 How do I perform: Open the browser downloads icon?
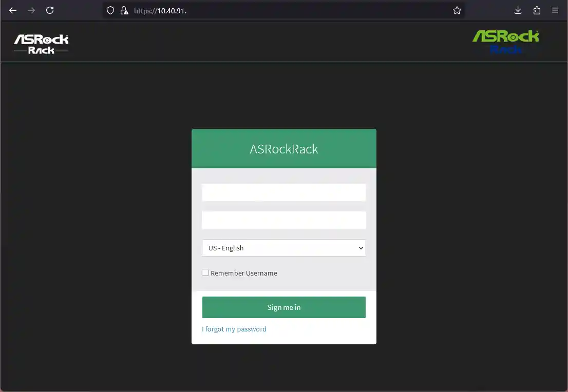(x=518, y=10)
